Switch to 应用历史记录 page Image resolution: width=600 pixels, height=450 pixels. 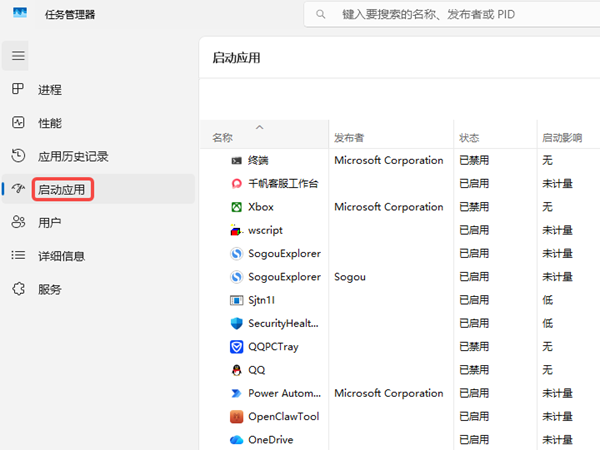pyautogui.click(x=73, y=156)
